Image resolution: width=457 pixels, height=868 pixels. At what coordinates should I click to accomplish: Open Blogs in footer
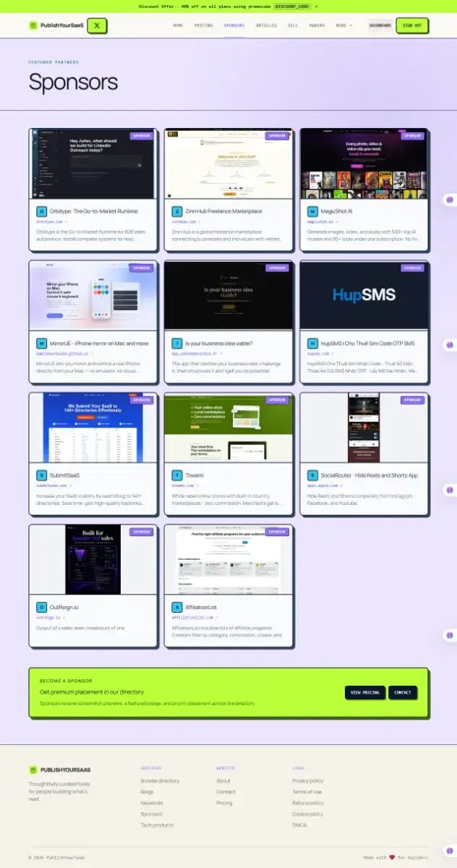click(147, 792)
